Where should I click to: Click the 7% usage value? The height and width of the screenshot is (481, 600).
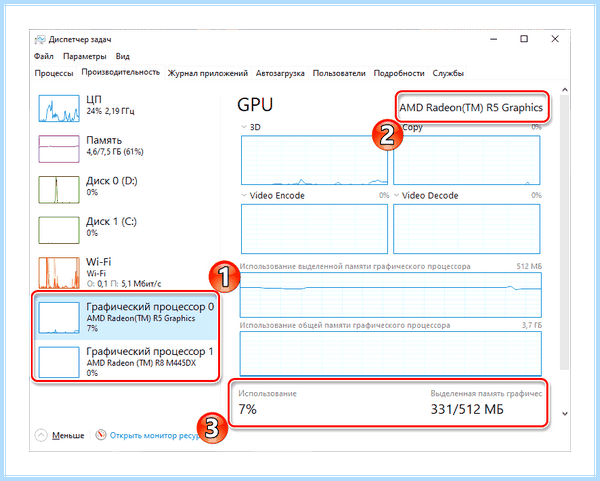(x=248, y=409)
